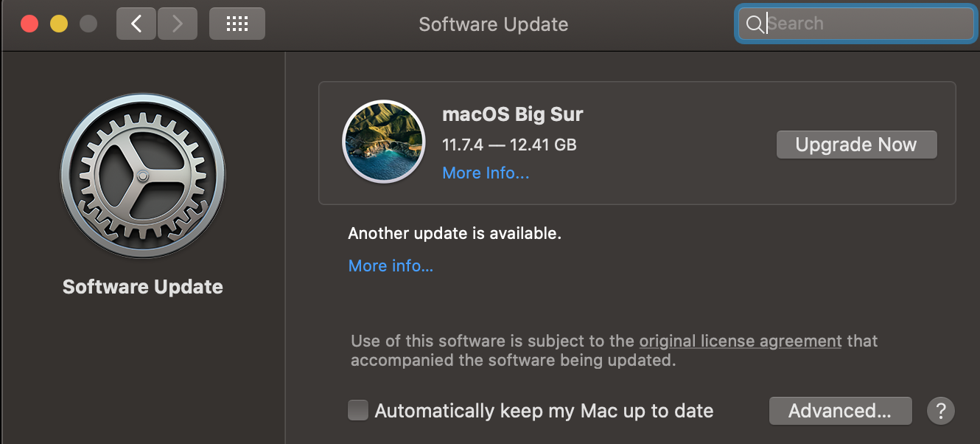Close the Software Update window
Viewport: 980px width, 444px height.
[x=29, y=24]
